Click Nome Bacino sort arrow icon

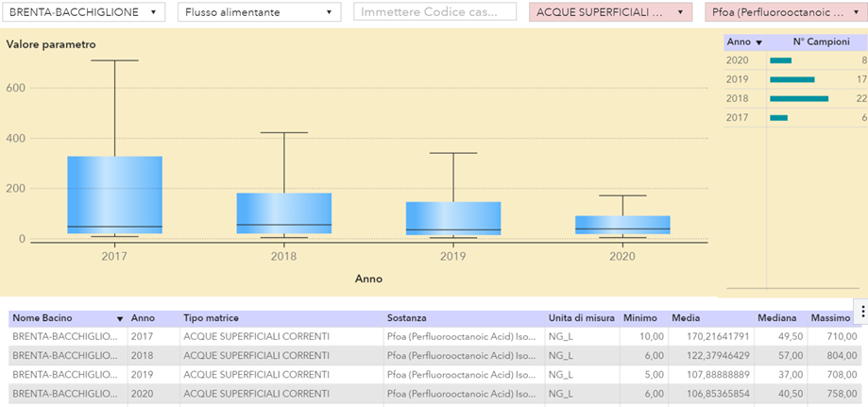[x=120, y=319]
